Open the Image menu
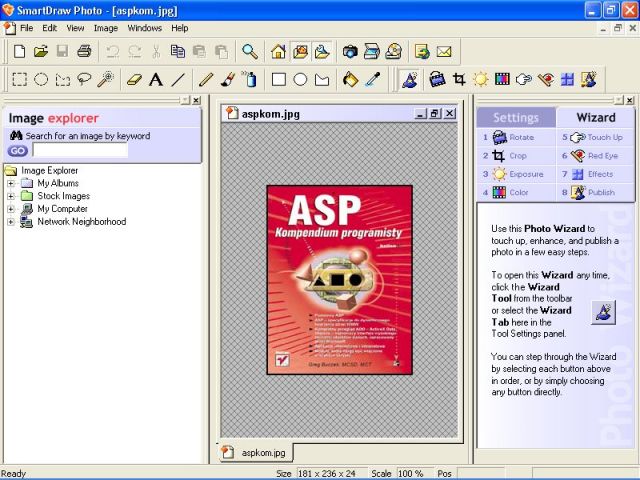The image size is (640, 480). 106,28
